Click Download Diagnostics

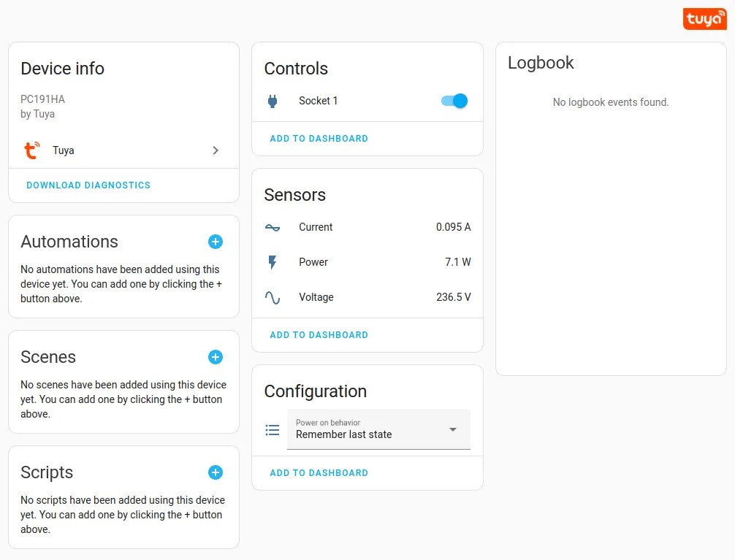[88, 185]
